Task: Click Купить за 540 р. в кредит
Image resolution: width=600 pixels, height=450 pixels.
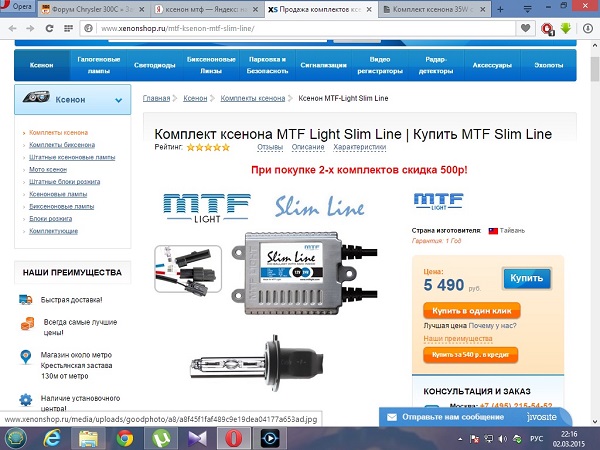Action: [470, 355]
